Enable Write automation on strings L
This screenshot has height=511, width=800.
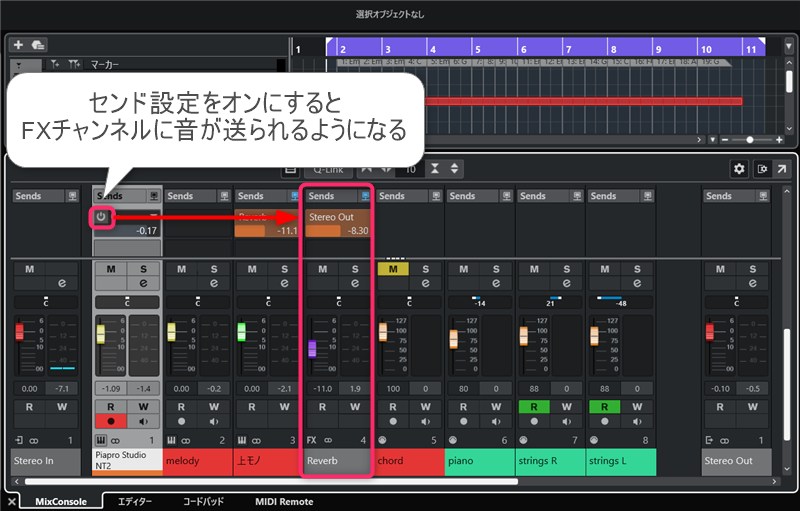pos(637,407)
